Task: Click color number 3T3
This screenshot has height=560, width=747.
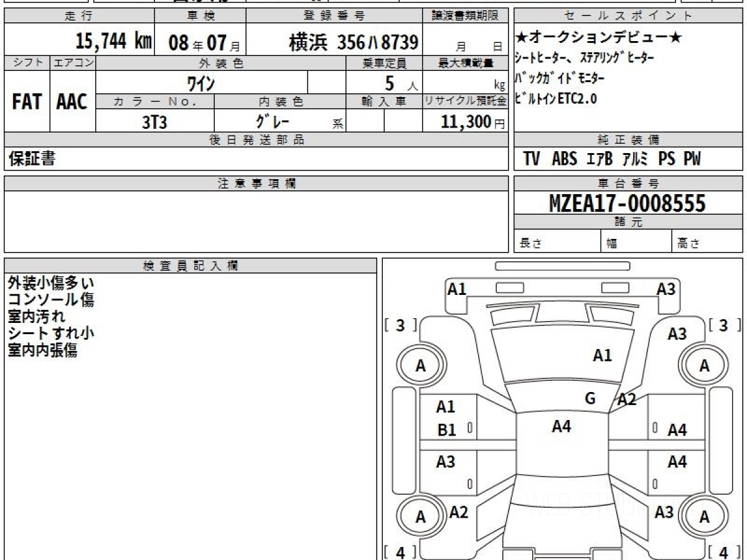Action: 154,122
